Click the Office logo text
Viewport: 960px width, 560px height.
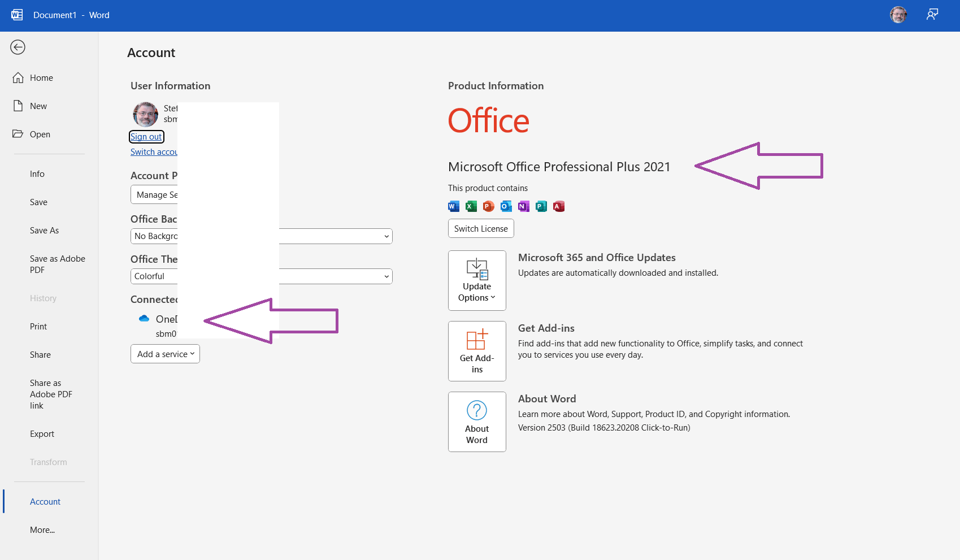[x=489, y=120]
